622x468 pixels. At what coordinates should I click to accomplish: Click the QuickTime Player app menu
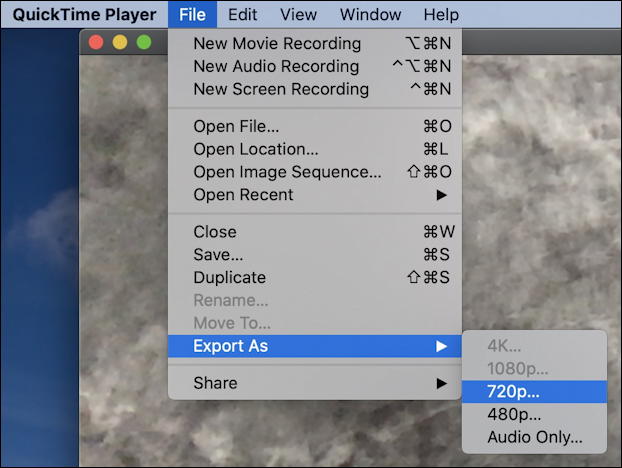84,15
